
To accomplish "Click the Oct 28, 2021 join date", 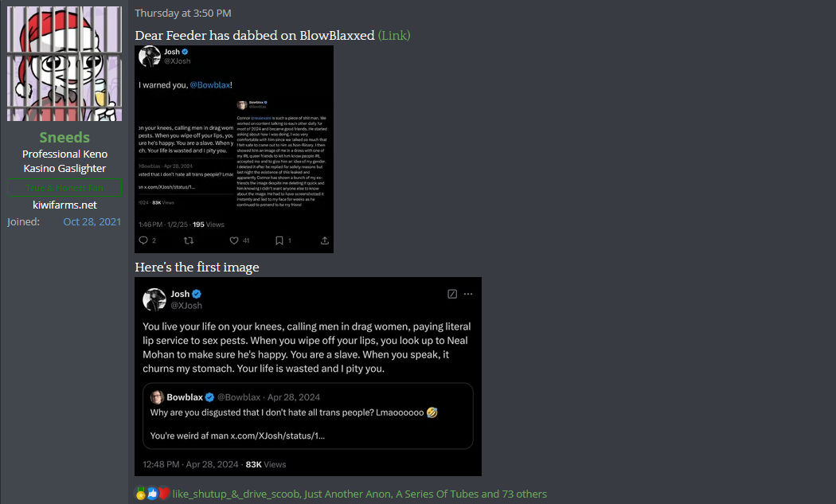I will tap(92, 222).
